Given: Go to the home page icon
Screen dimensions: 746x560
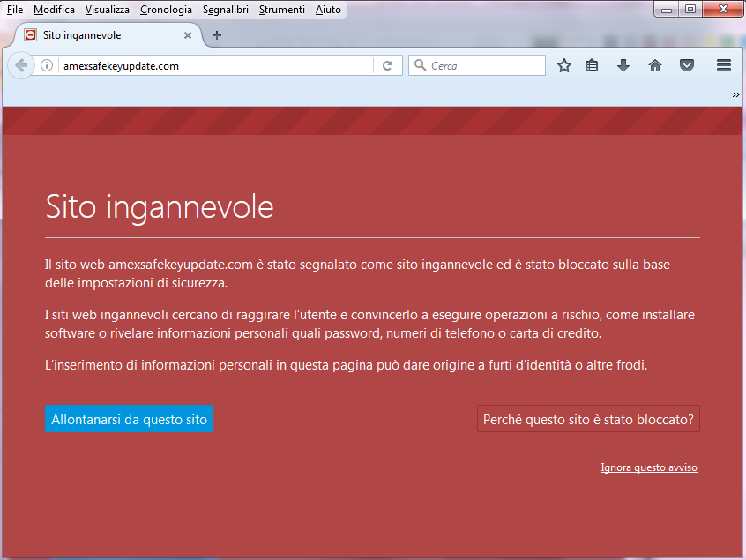Looking at the screenshot, I should click(x=655, y=65).
